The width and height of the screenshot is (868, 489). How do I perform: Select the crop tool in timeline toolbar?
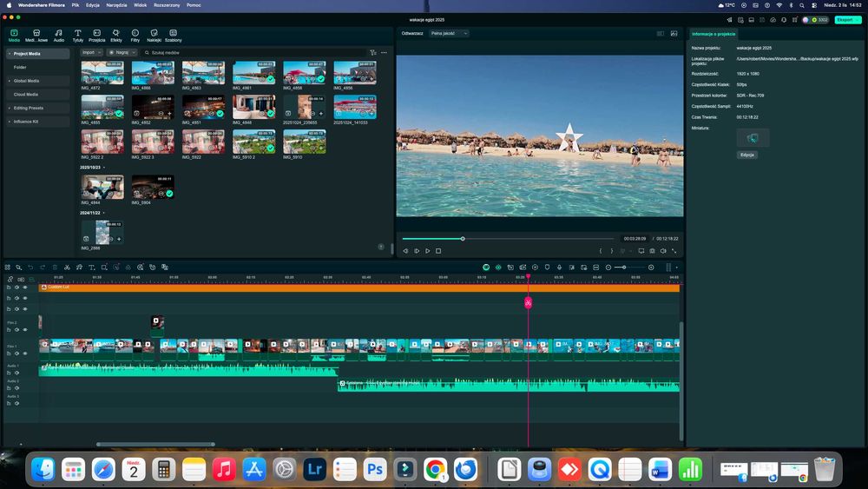click(x=104, y=267)
